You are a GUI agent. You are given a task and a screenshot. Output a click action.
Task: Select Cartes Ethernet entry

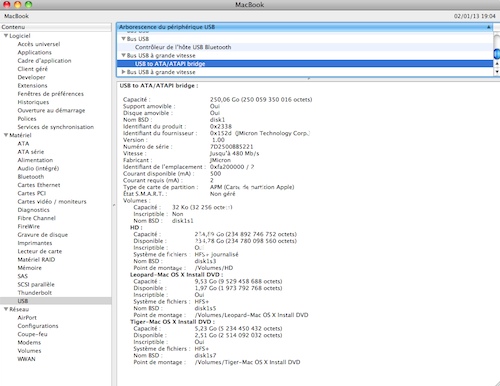click(x=39, y=185)
